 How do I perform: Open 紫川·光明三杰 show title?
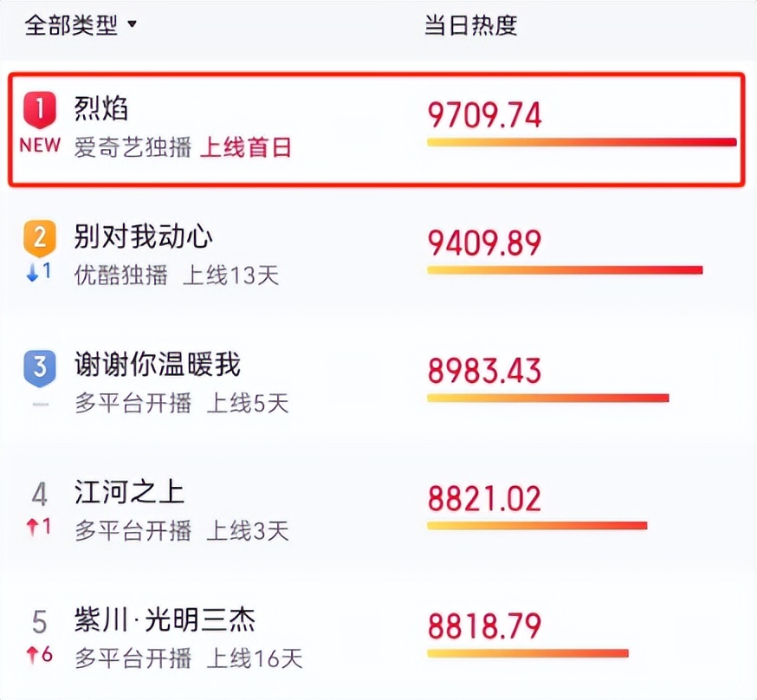165,619
